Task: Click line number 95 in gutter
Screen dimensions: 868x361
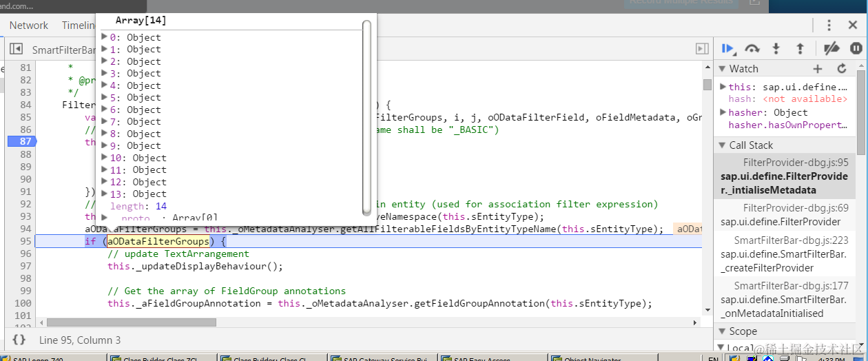Action: coord(25,241)
